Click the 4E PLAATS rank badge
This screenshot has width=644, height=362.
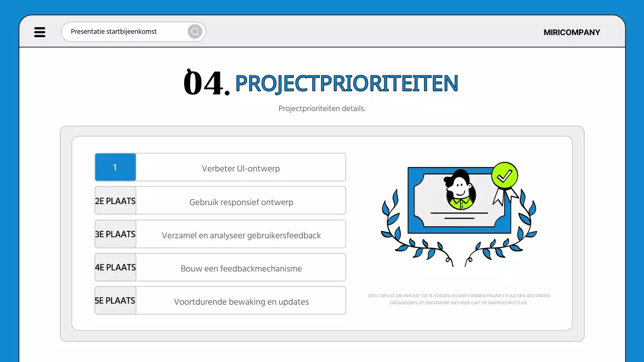[115, 267]
